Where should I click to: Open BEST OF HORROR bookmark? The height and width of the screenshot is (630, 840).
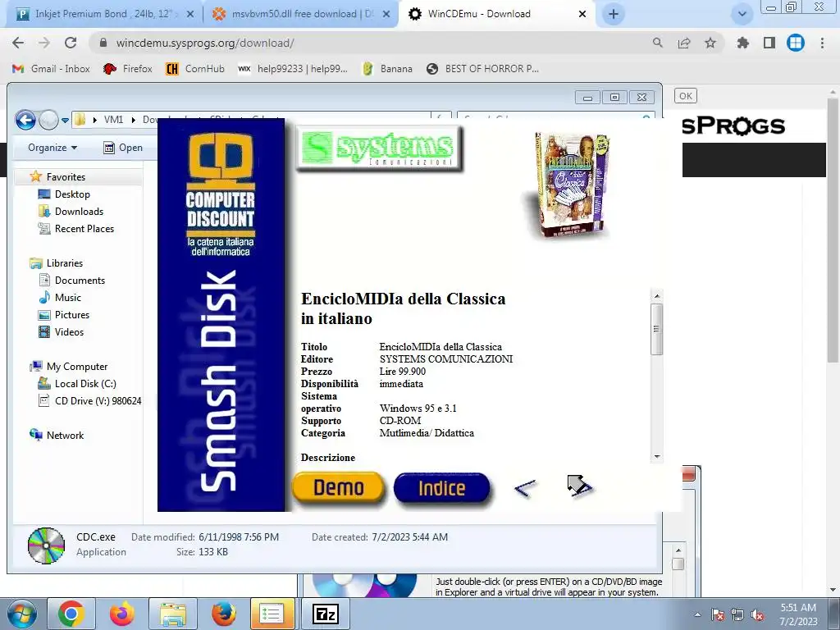(x=482, y=69)
